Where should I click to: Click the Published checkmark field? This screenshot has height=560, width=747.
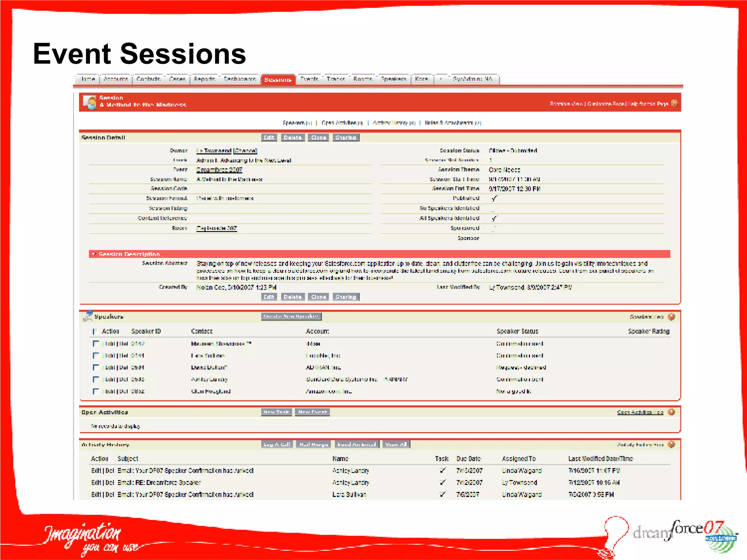click(x=494, y=198)
